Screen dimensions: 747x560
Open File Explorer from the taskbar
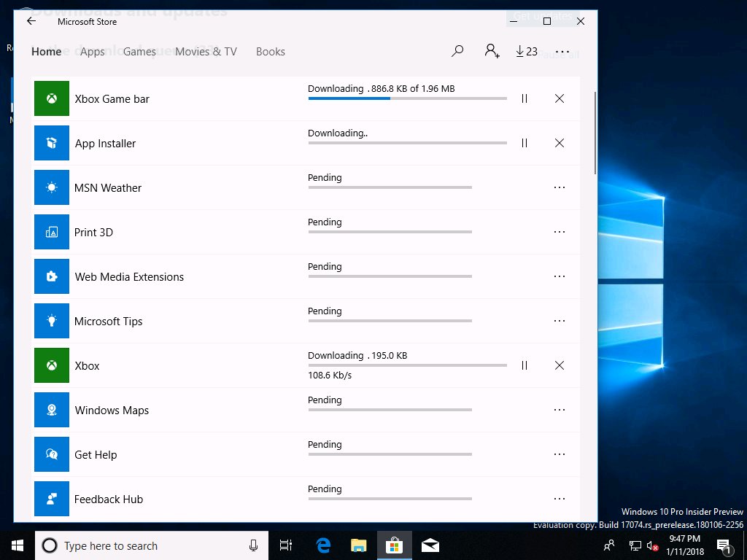point(359,545)
